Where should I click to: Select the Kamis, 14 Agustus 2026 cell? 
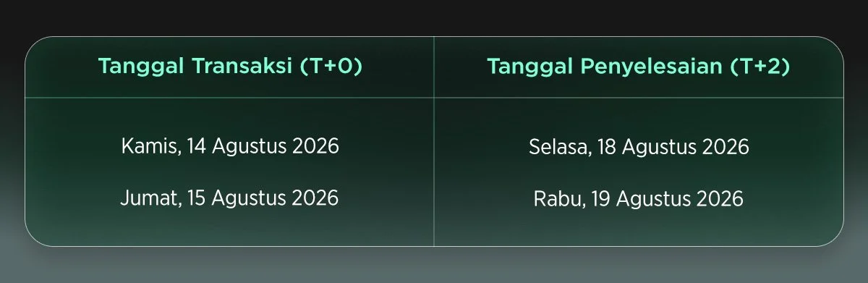[x=230, y=147]
